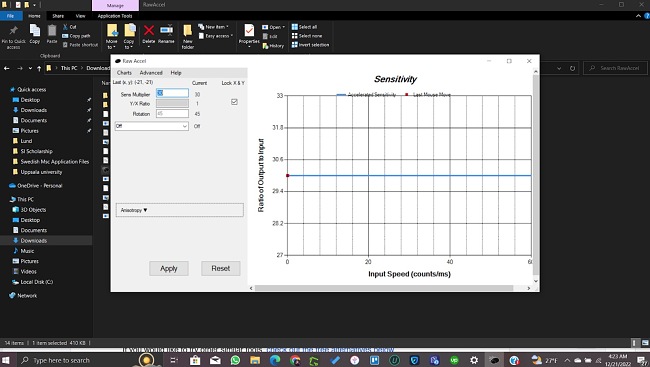
Task: Select 3D Objects in sidebar
Action: pyautogui.click(x=33, y=210)
